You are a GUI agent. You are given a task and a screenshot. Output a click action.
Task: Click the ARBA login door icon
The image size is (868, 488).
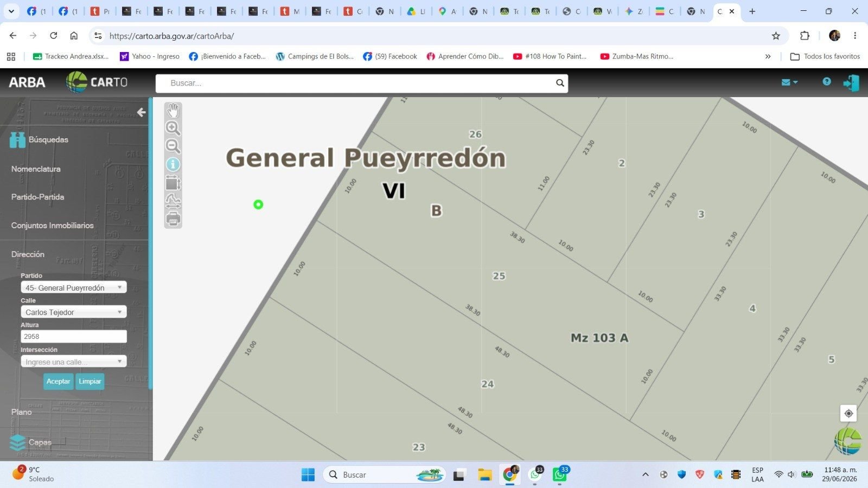(x=851, y=83)
